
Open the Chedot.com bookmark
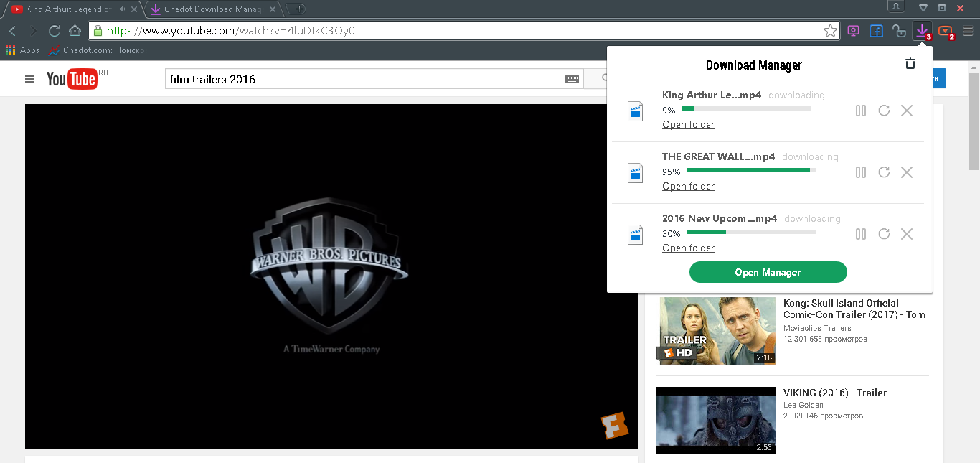pos(97,50)
